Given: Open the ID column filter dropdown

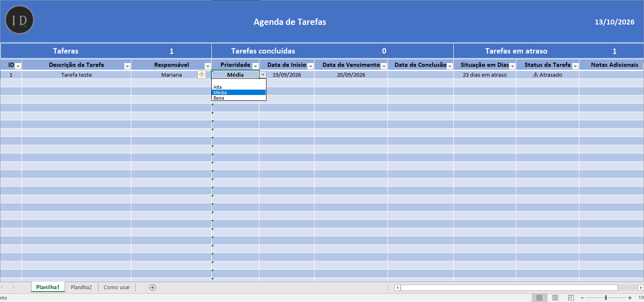Looking at the screenshot, I should coord(18,66).
